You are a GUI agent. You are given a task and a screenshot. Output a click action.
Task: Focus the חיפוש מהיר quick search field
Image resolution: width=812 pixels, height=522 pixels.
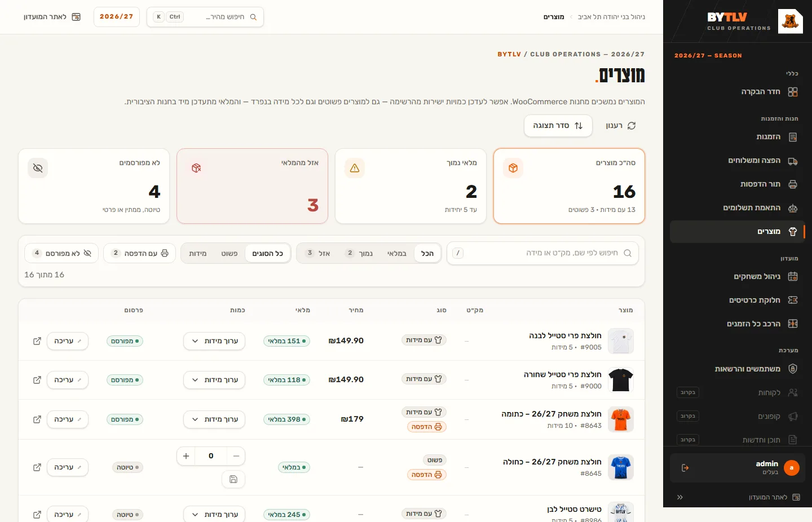pos(205,17)
